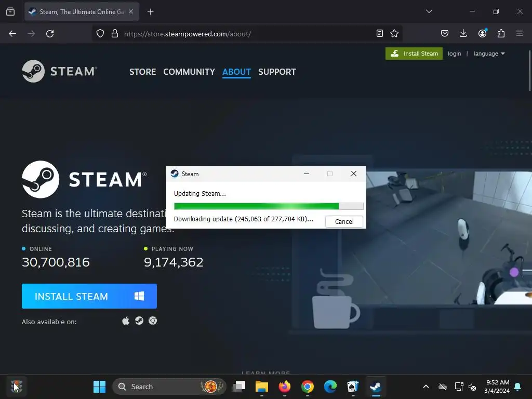Open Firefox View at top left
This screenshot has width=532, height=399.
(10, 12)
